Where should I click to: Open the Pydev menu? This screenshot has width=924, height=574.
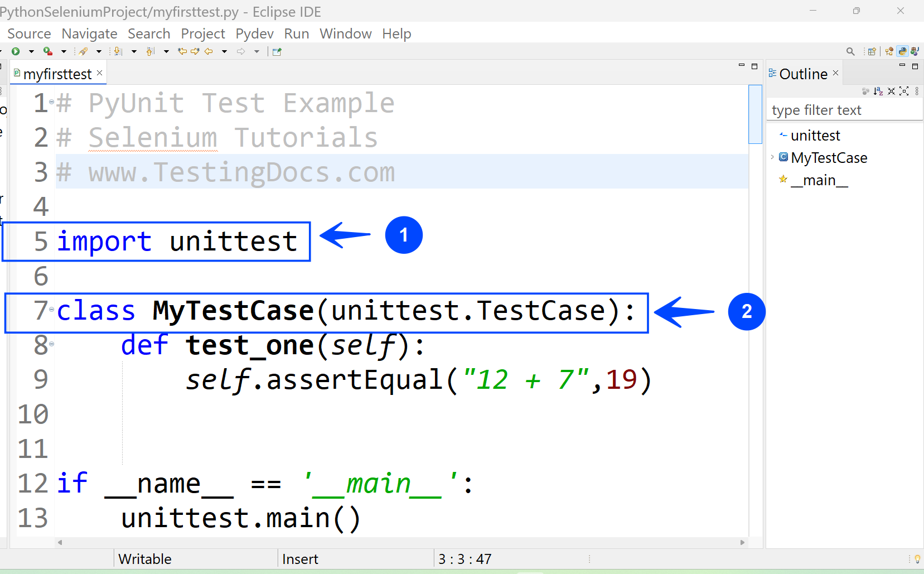pos(254,34)
